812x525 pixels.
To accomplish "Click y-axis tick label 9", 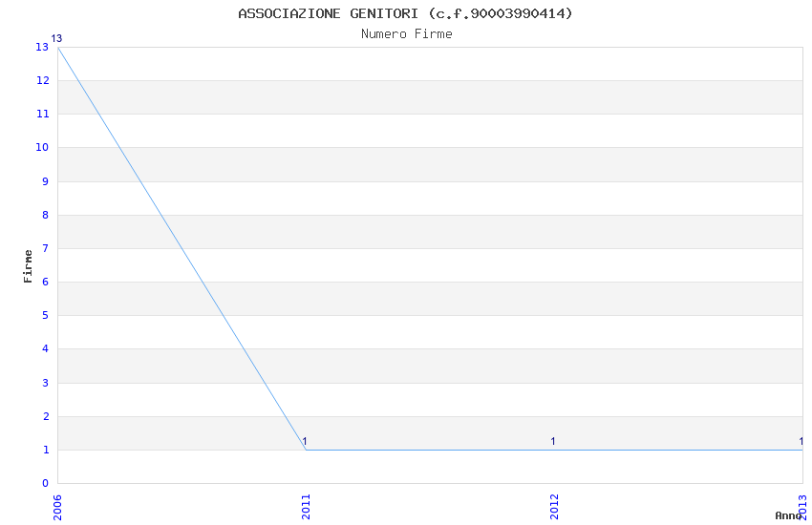I will 46,181.
